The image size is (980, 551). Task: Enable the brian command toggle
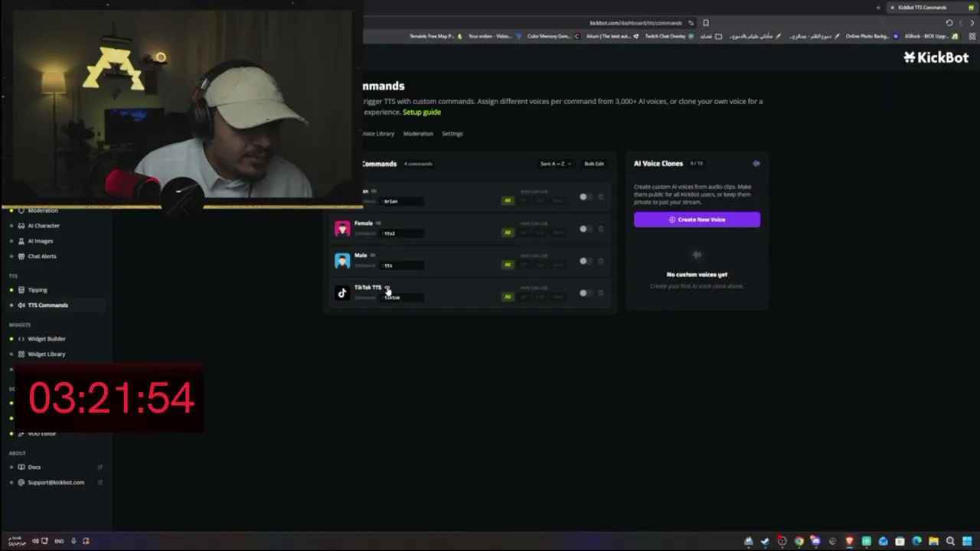(584, 197)
